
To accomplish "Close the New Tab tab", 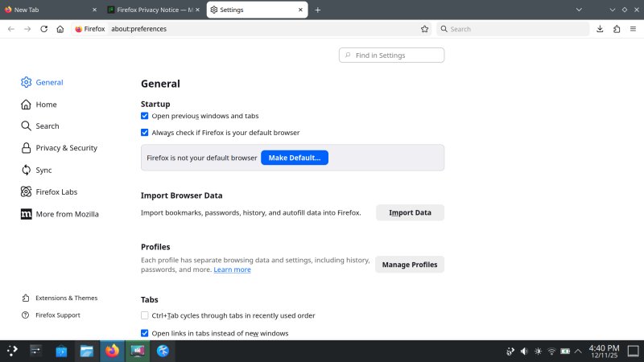I will [94, 10].
